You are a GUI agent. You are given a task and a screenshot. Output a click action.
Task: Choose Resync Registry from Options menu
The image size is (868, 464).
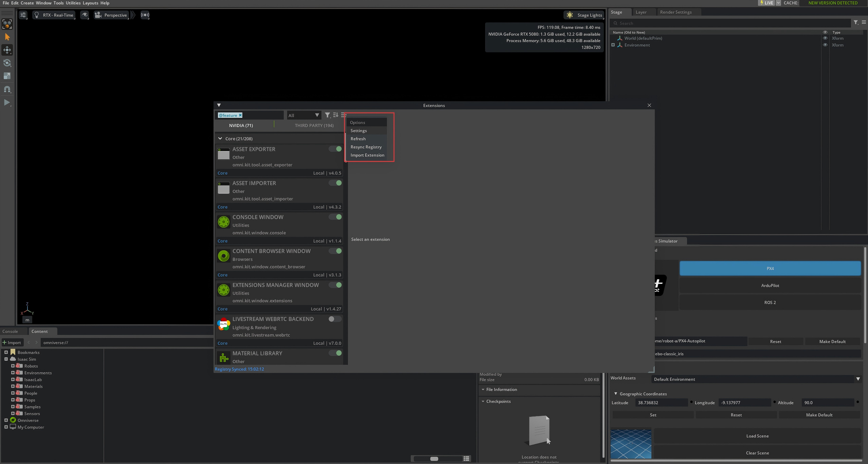click(x=366, y=147)
